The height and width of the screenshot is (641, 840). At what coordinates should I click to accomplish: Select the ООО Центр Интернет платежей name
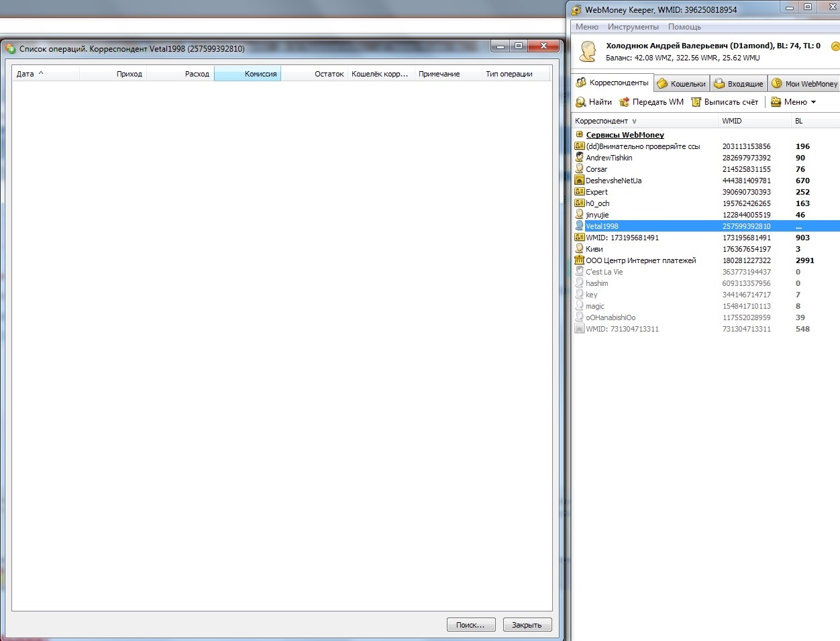pyautogui.click(x=641, y=260)
